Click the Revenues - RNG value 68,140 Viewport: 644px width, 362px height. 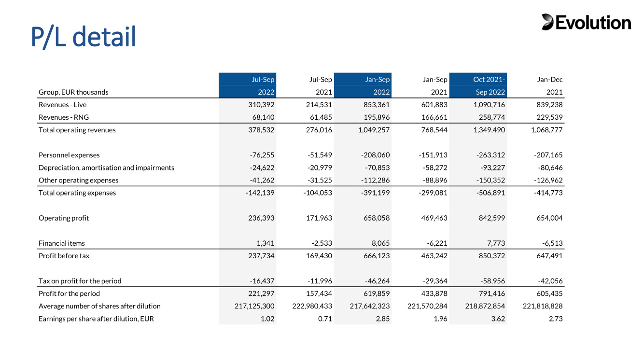pos(263,117)
